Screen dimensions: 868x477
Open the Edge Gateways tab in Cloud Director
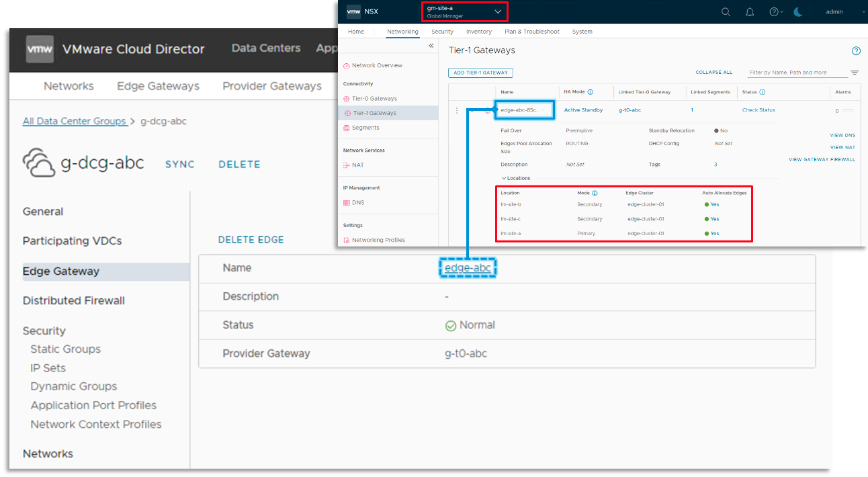[158, 86]
